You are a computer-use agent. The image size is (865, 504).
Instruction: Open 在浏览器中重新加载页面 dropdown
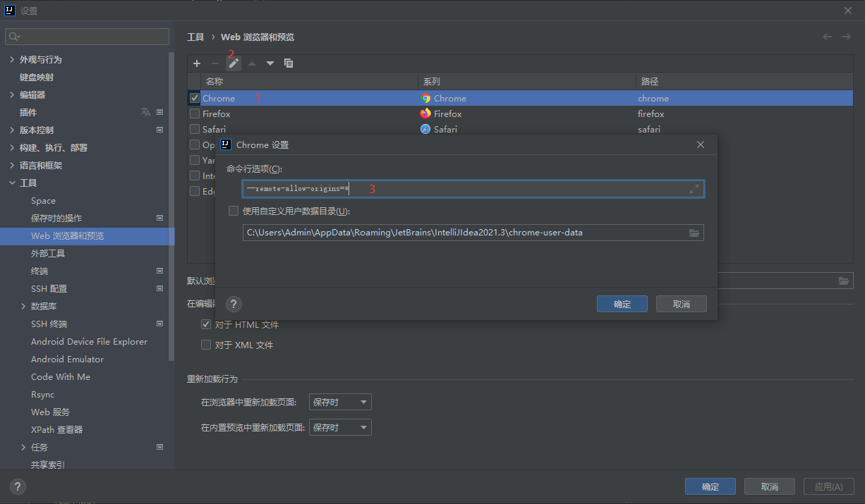tap(340, 402)
